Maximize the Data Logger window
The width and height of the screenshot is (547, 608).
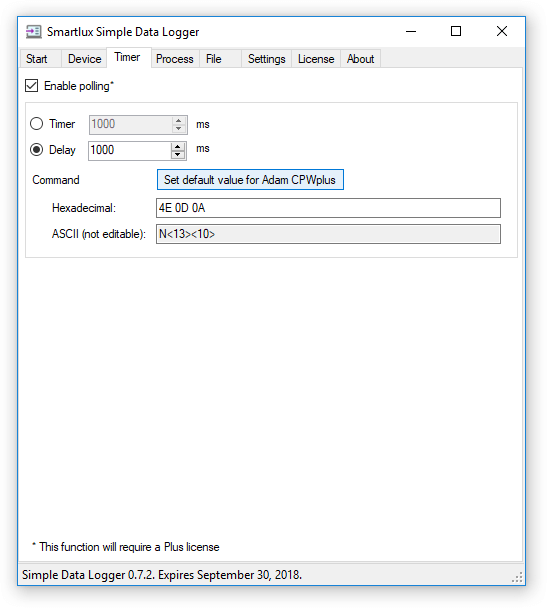pos(456,31)
